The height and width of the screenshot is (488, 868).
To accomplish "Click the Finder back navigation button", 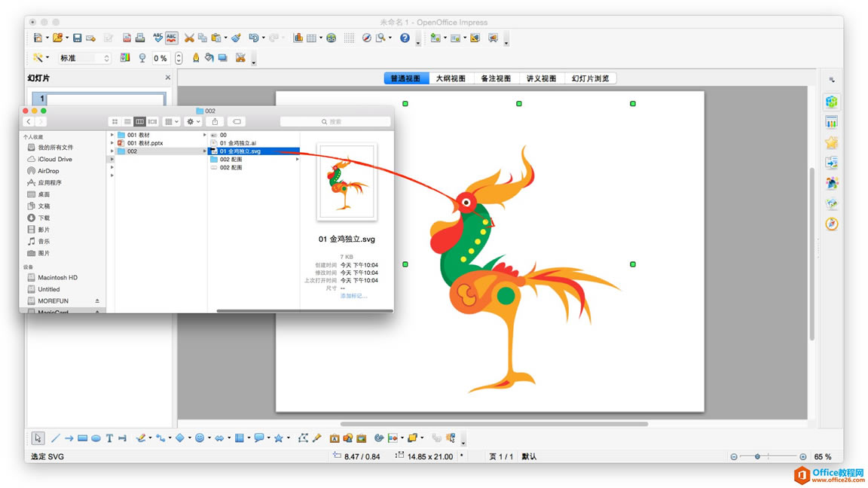I will [x=29, y=121].
